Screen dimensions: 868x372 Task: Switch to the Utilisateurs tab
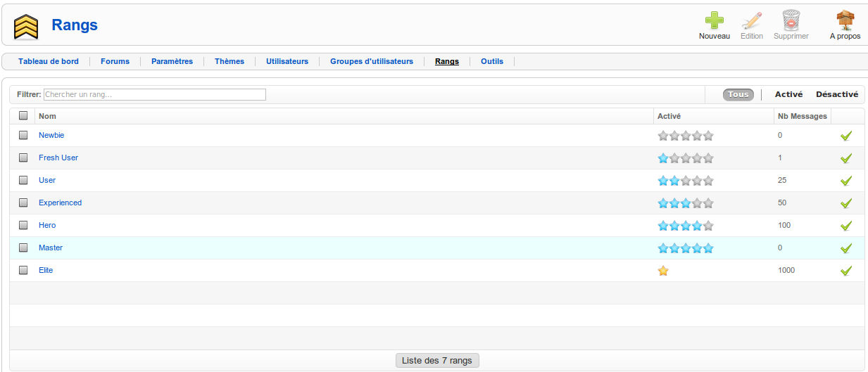point(287,61)
